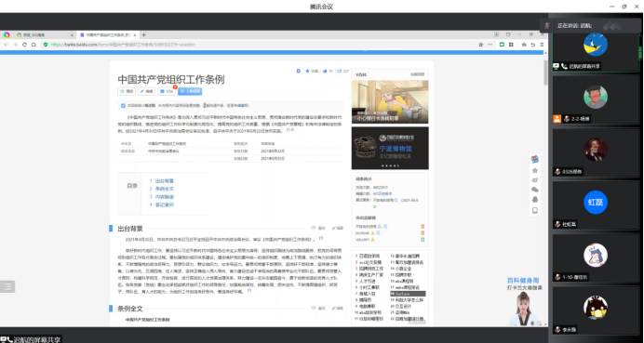Select the 虹磊 participant avatar tile

[x=595, y=204]
